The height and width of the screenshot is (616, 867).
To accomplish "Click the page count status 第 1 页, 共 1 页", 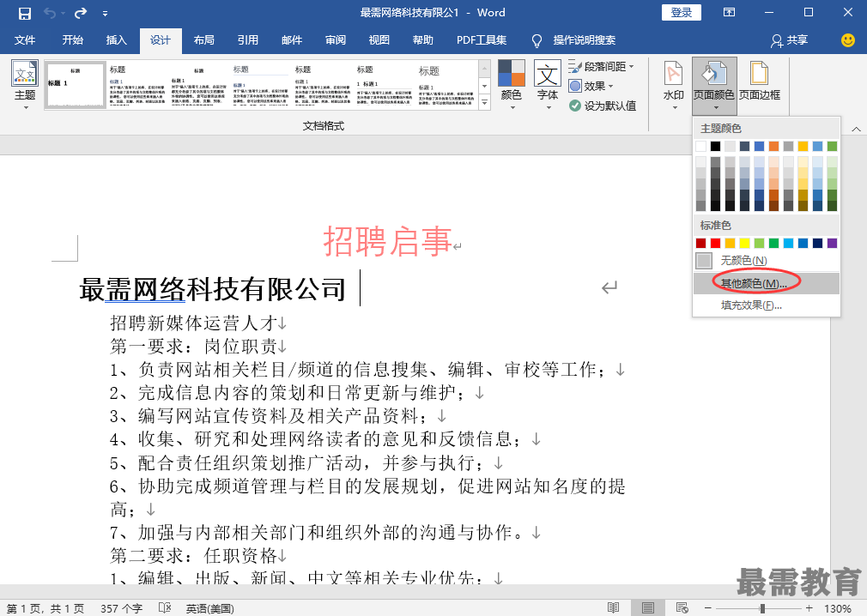I will tap(45, 608).
